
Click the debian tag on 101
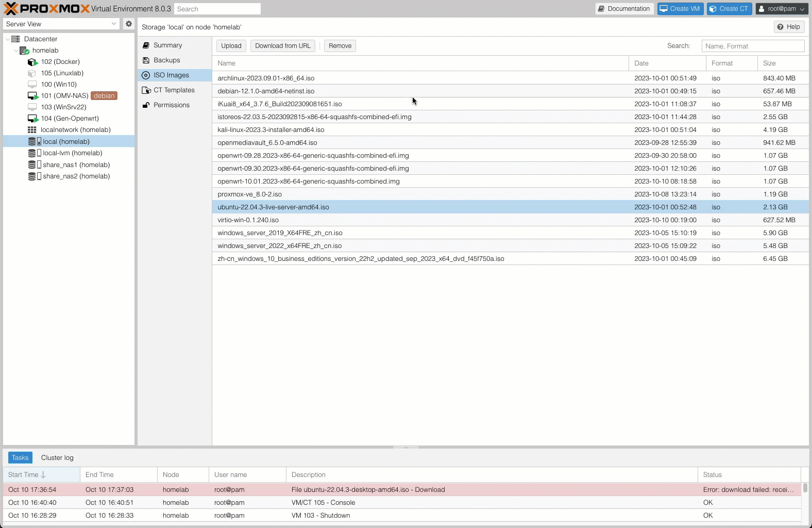104,96
